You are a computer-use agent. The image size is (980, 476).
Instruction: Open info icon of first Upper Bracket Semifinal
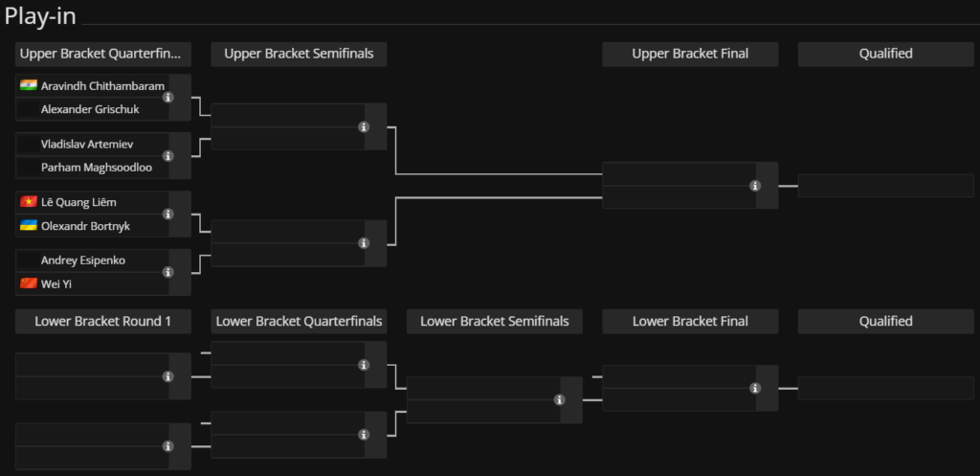364,127
